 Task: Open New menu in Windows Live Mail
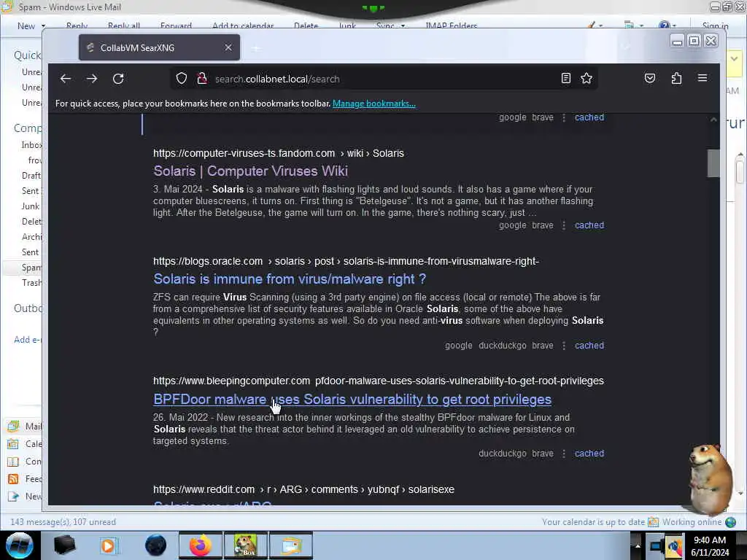(x=31, y=26)
